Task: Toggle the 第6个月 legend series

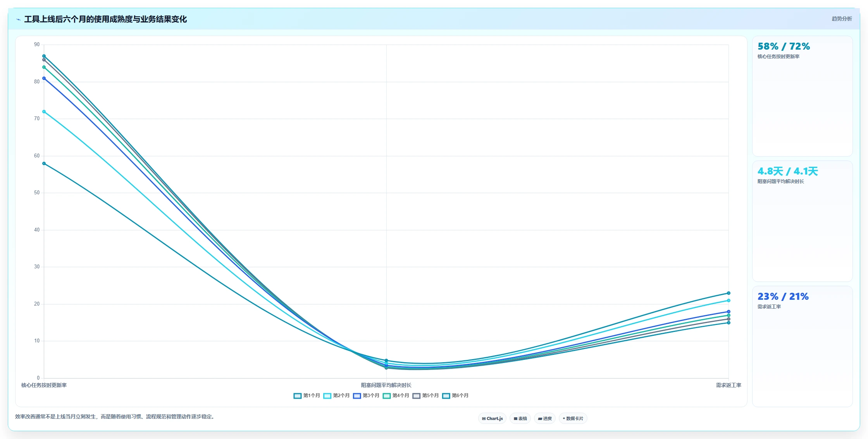Action: [455, 396]
